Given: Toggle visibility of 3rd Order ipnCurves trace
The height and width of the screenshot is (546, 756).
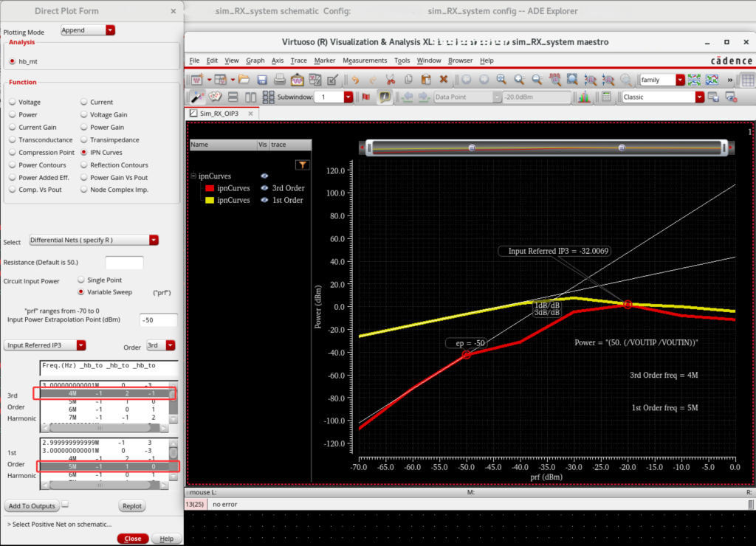Looking at the screenshot, I should point(264,188).
